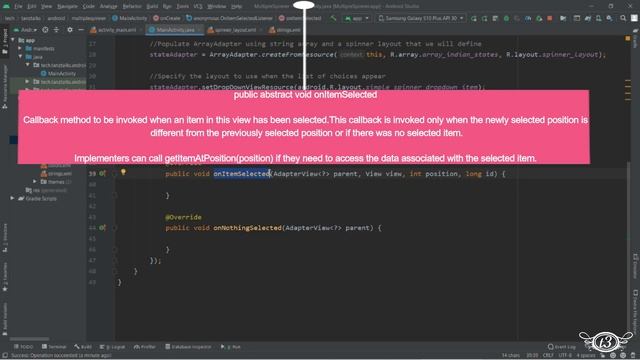The width and height of the screenshot is (640, 360).
Task: Click the highlighted onItemSelected method name
Action: pyautogui.click(x=242, y=173)
